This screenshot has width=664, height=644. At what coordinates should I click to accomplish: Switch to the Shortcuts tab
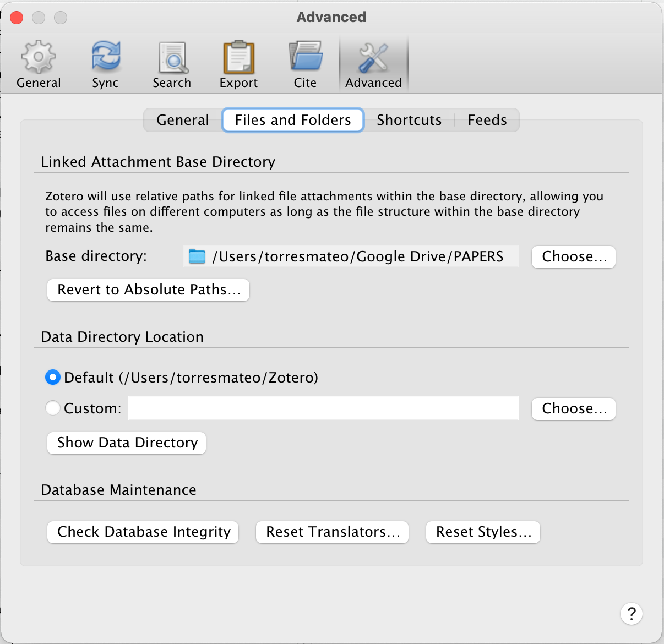pyautogui.click(x=409, y=120)
